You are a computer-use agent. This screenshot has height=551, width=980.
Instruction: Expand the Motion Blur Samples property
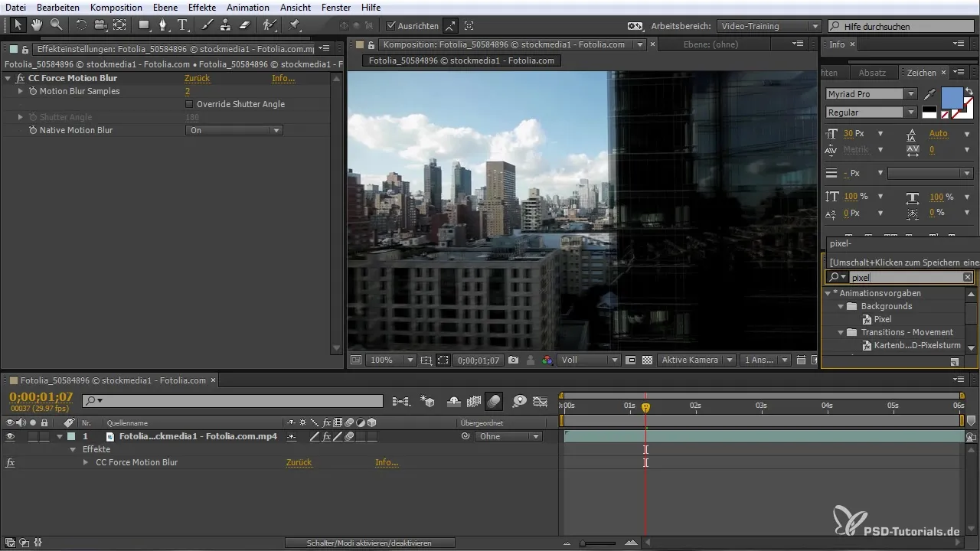pos(21,91)
